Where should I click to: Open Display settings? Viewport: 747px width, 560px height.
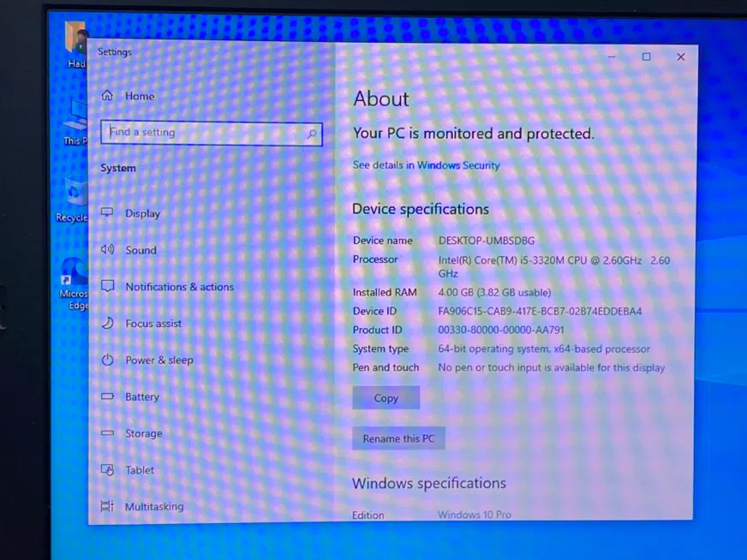pyautogui.click(x=142, y=213)
